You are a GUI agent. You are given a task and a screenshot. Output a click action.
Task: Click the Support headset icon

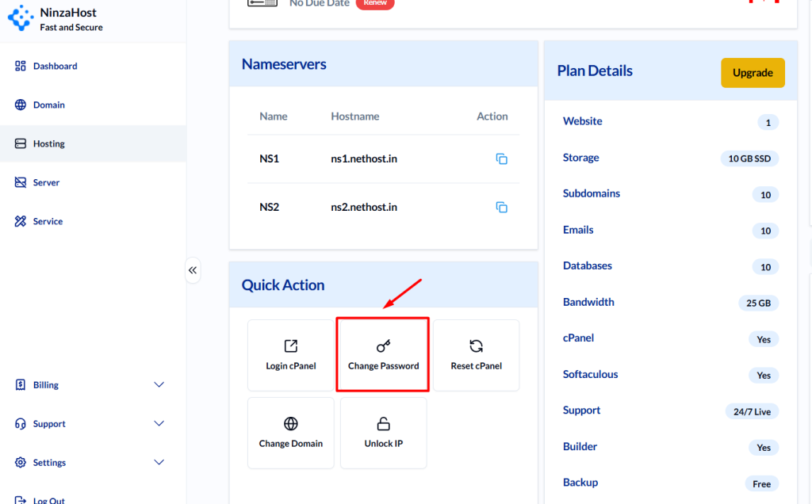pyautogui.click(x=20, y=423)
